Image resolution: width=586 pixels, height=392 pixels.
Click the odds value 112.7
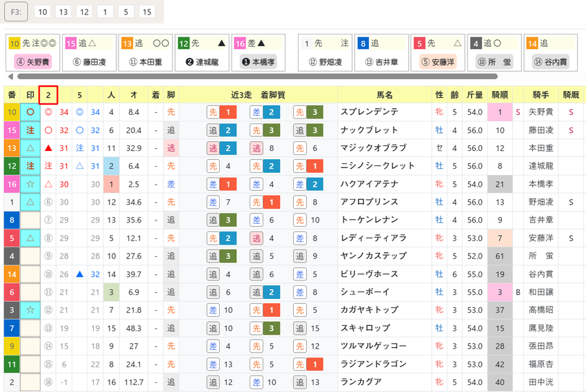click(x=134, y=382)
